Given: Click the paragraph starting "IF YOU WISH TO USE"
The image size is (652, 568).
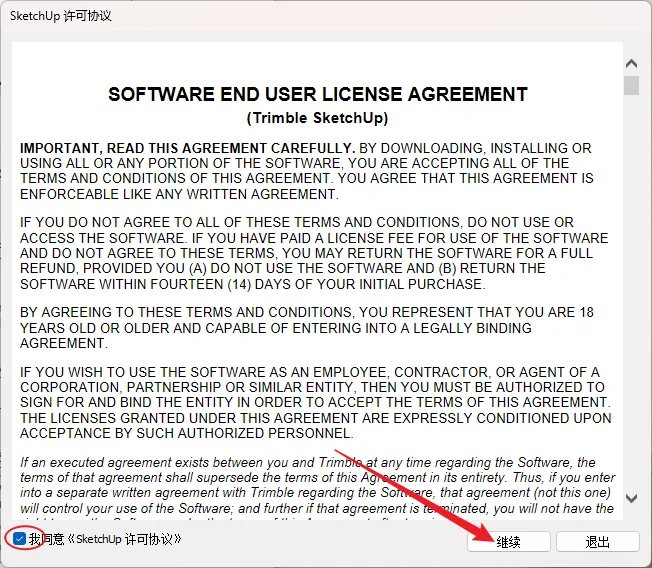Looking at the screenshot, I should (316, 403).
